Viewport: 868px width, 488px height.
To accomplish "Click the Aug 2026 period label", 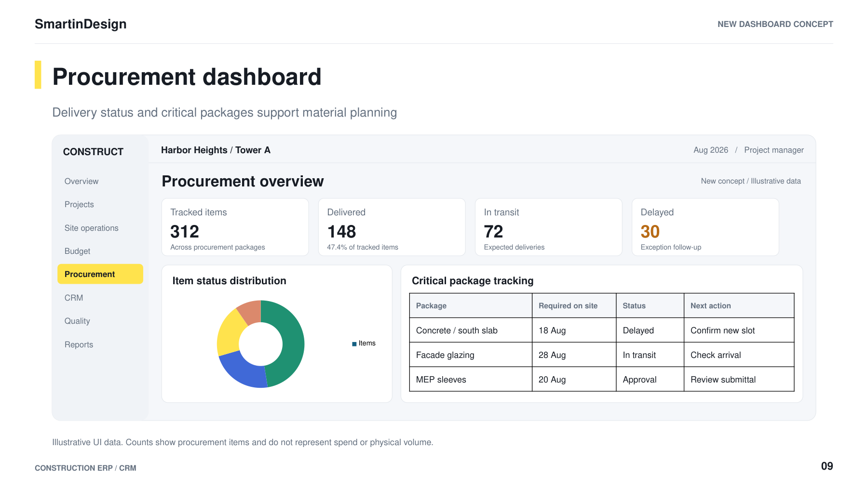I will coord(711,150).
